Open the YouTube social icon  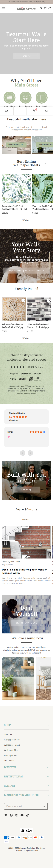(22, 815)
